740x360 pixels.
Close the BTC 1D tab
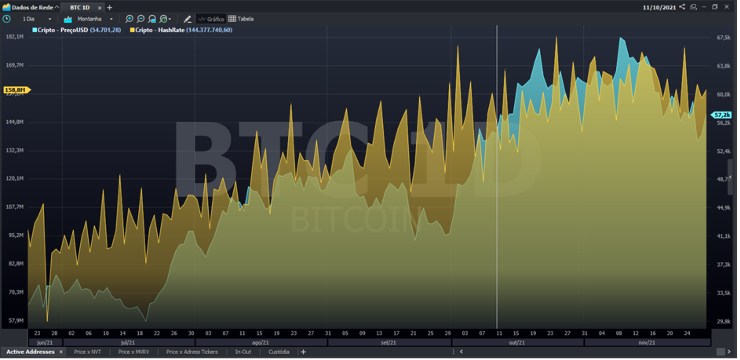pyautogui.click(x=100, y=8)
